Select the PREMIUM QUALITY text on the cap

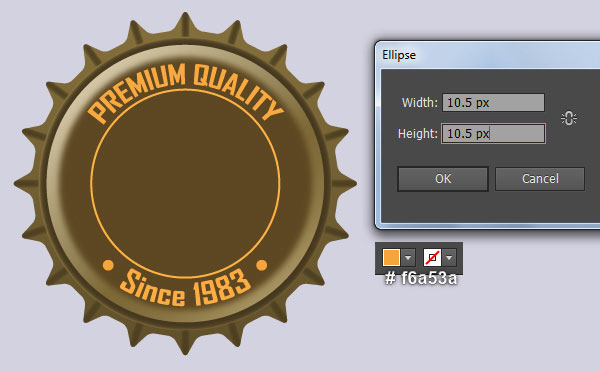point(186,93)
